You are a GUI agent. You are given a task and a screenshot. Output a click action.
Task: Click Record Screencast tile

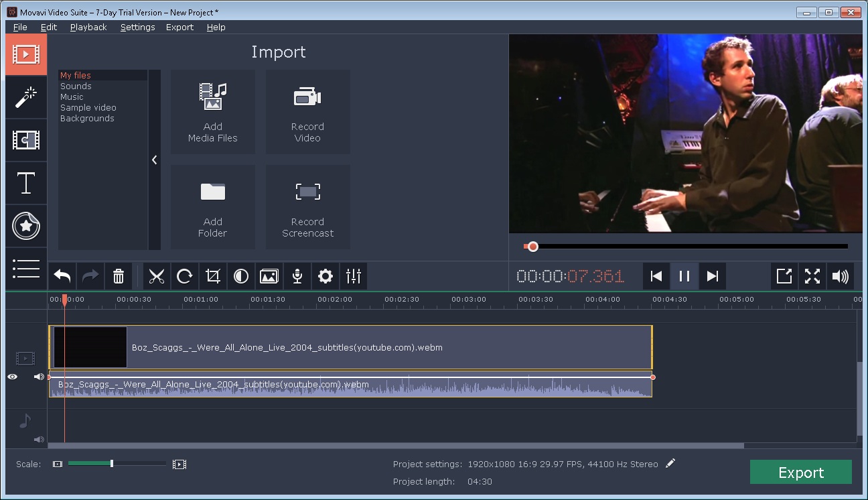tap(308, 207)
